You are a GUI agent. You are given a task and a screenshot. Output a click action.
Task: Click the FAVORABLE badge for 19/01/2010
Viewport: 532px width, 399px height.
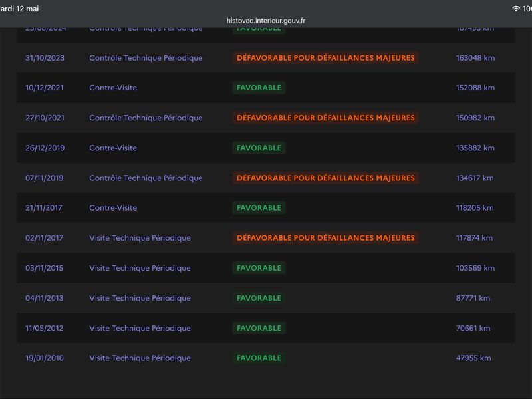259,358
